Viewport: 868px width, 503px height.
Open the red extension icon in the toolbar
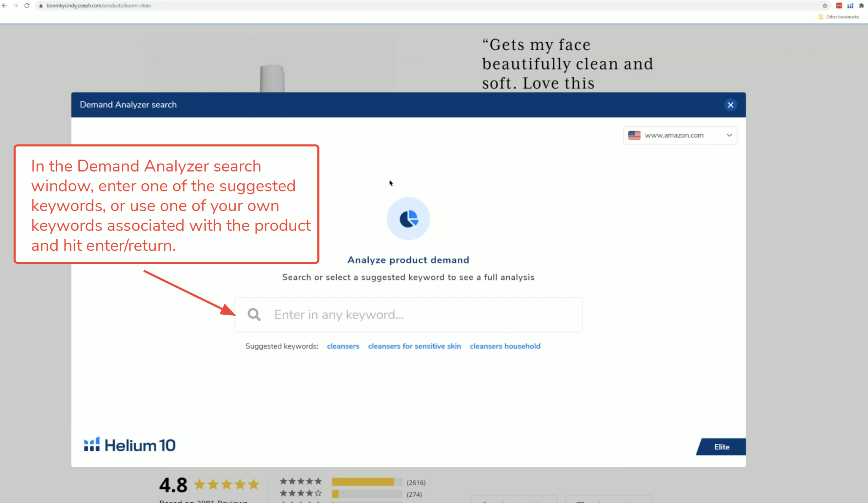pos(839,6)
